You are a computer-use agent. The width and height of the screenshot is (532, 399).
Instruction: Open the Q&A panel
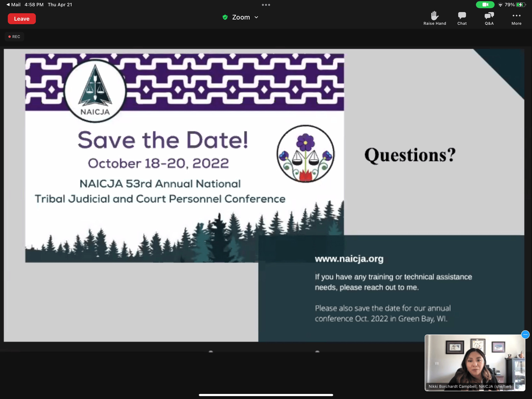click(x=489, y=16)
